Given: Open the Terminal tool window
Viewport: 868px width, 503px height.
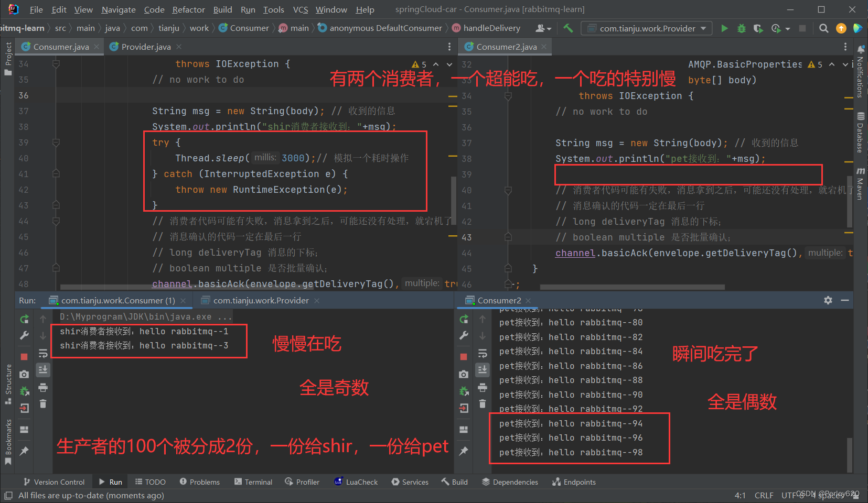Looking at the screenshot, I should coord(253,482).
